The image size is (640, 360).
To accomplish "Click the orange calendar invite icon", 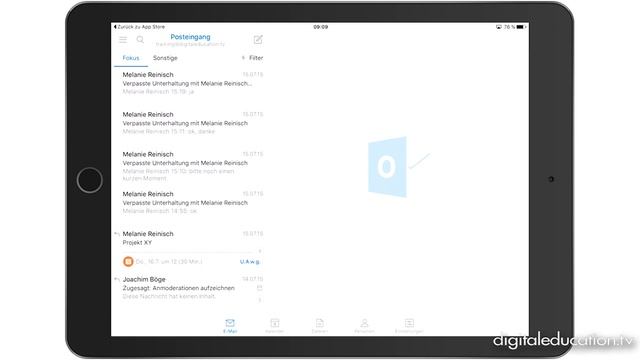I will (x=128, y=262).
